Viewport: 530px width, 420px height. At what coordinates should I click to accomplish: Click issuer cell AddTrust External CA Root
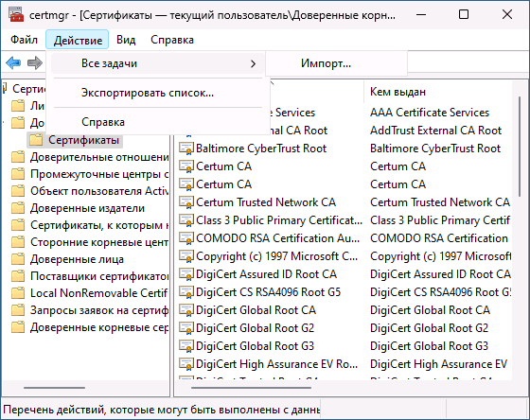coord(435,131)
